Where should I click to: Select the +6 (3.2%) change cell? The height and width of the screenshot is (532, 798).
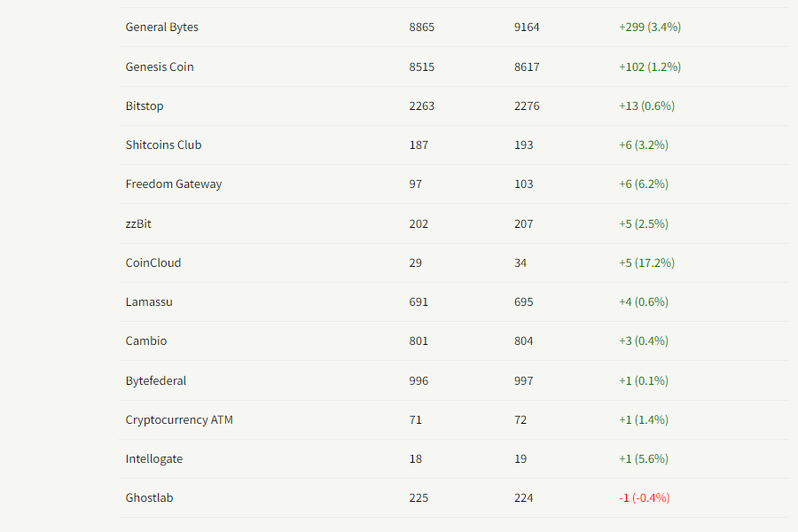[644, 145]
